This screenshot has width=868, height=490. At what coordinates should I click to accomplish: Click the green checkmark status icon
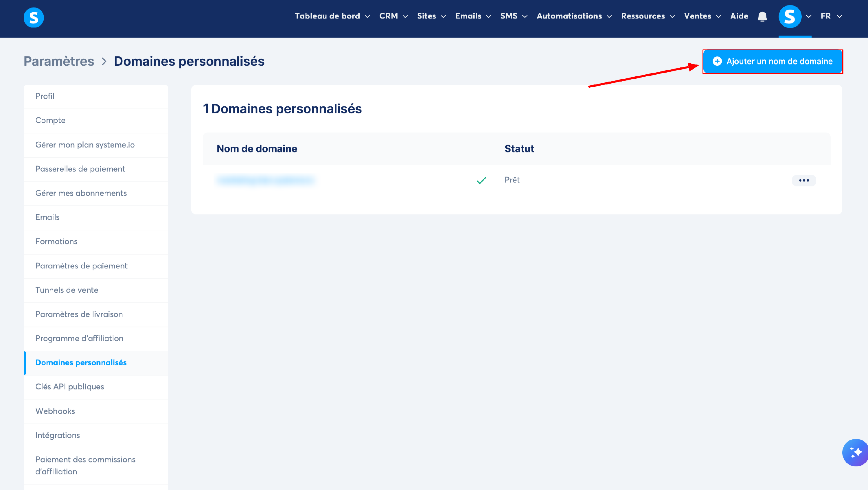[481, 180]
